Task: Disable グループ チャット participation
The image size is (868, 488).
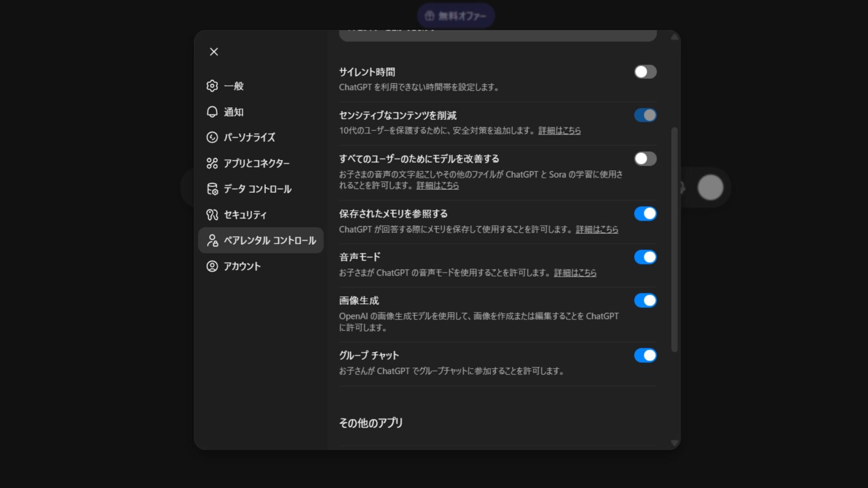Action: click(646, 355)
